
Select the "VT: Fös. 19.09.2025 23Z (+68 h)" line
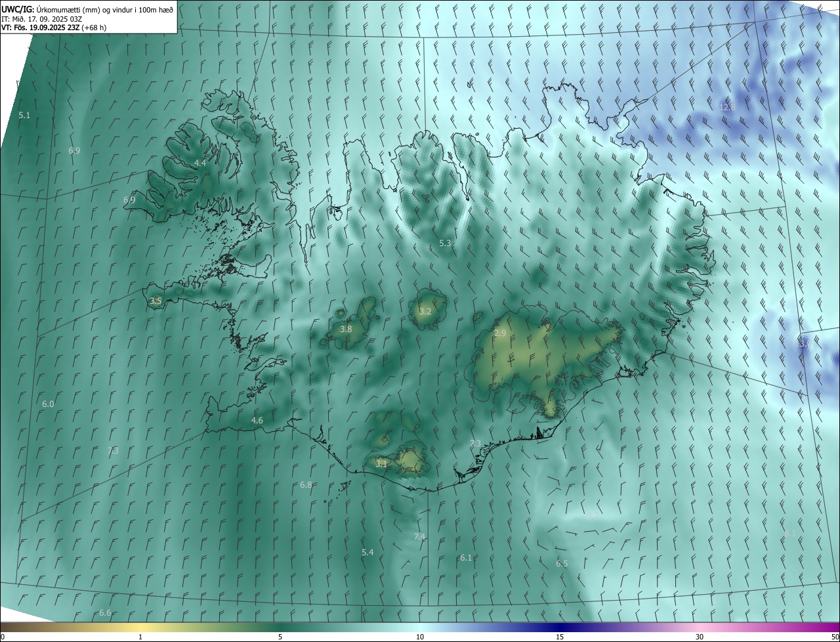click(x=54, y=28)
